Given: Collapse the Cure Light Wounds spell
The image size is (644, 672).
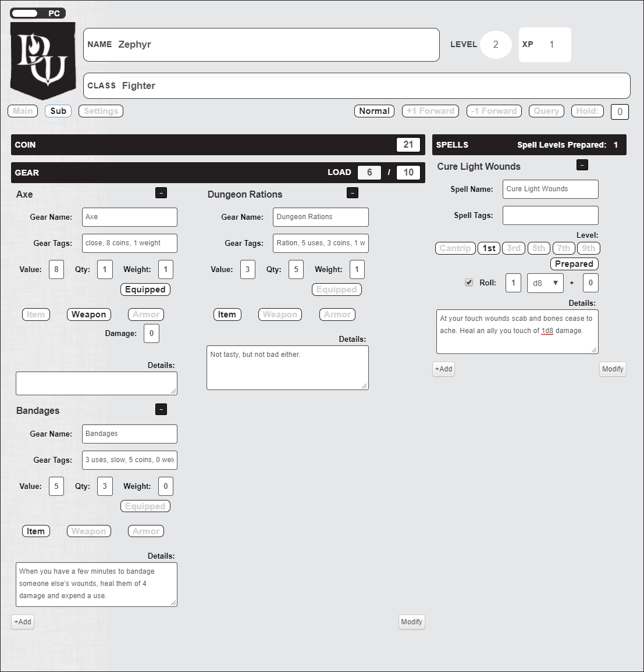Looking at the screenshot, I should pos(582,165).
